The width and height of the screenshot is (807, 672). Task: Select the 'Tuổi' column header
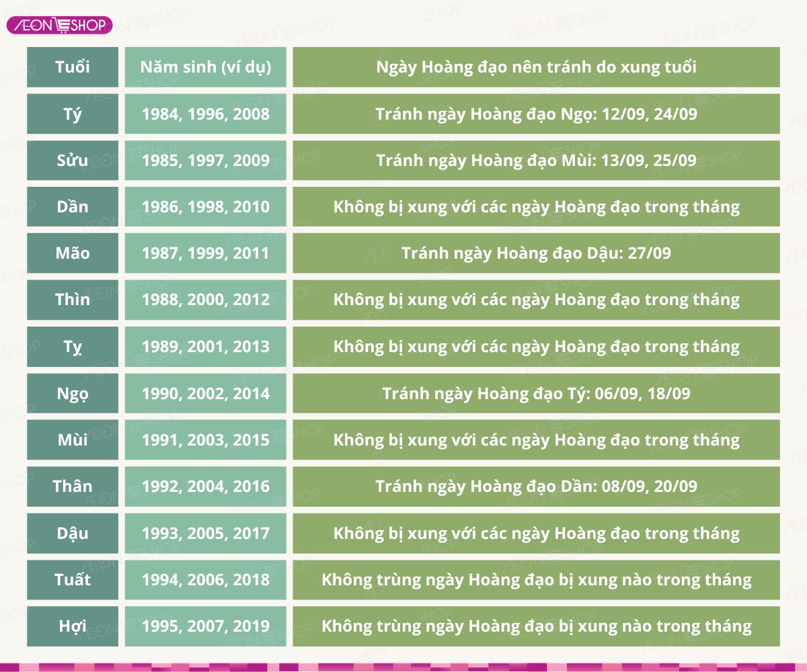pyautogui.click(x=73, y=67)
